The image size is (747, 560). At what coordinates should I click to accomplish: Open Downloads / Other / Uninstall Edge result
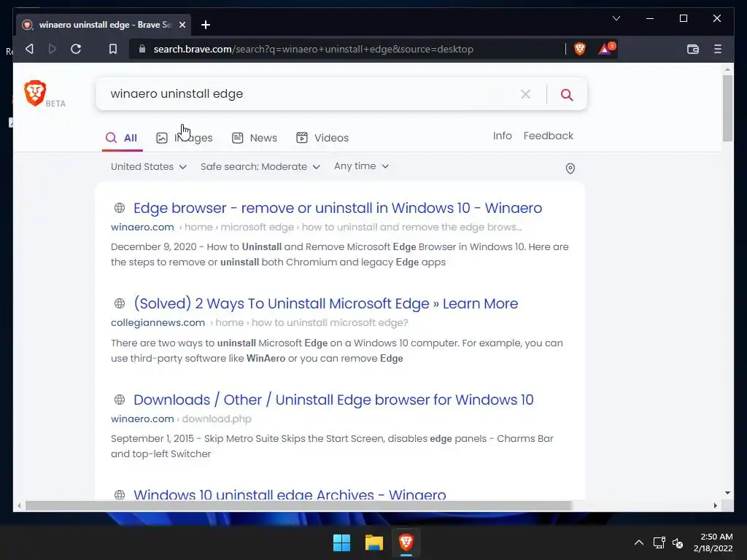click(333, 400)
